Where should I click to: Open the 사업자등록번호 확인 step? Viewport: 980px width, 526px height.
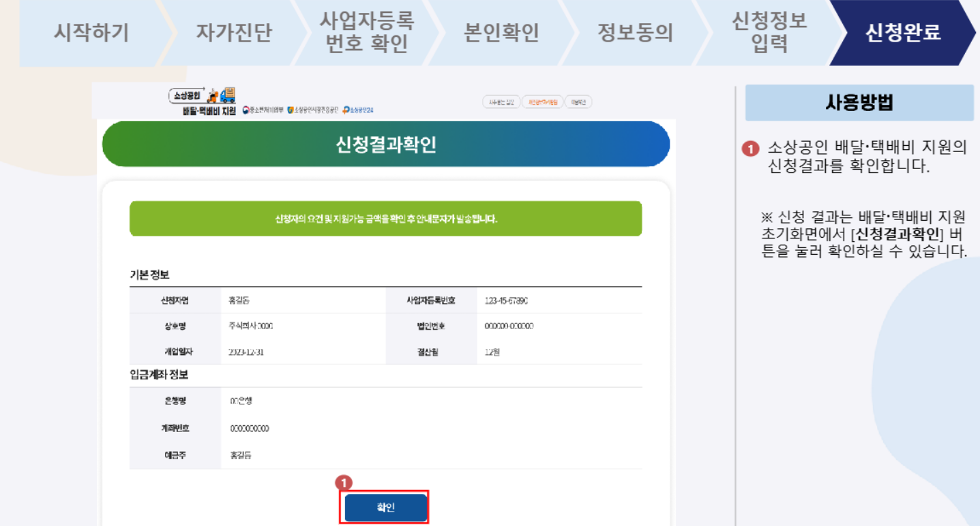(x=367, y=31)
